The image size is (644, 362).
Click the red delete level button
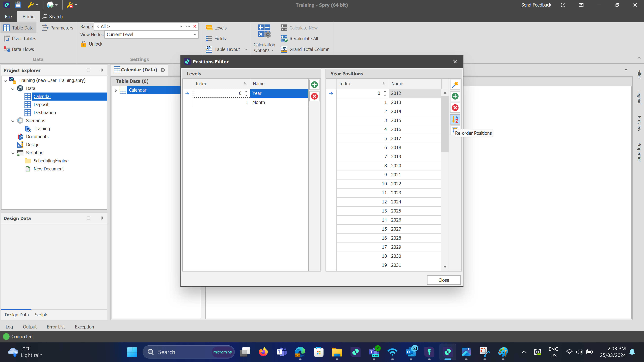314,96
